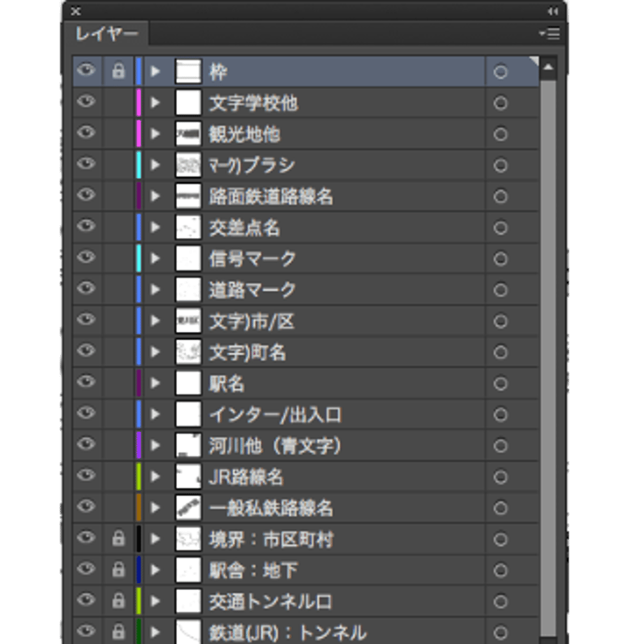Target the 文字)市/区 layer circle
This screenshot has width=644, height=644.
click(x=500, y=321)
